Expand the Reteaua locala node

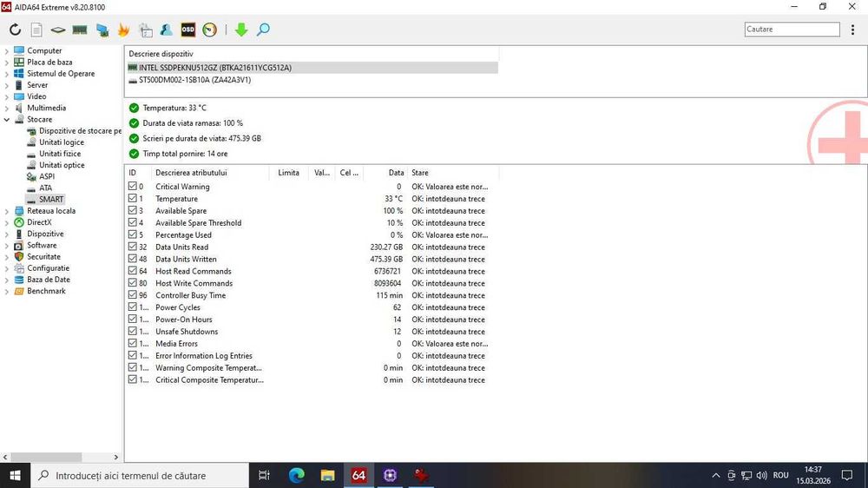(7, 211)
